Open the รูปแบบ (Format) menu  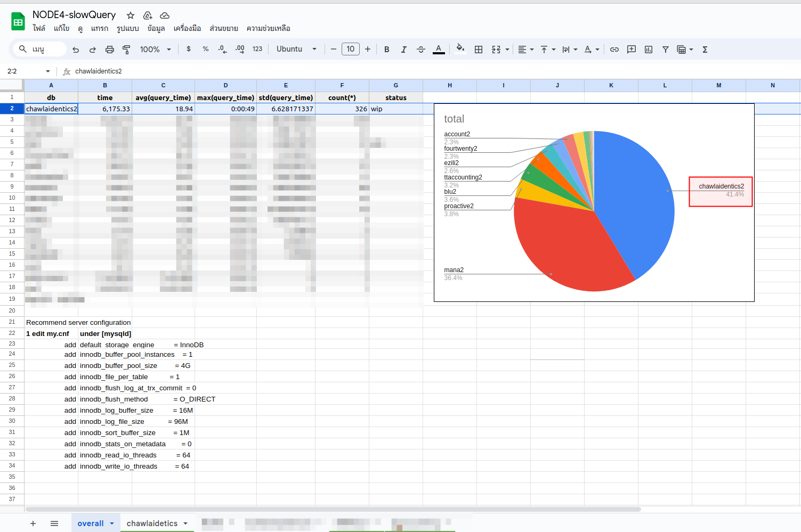128,28
